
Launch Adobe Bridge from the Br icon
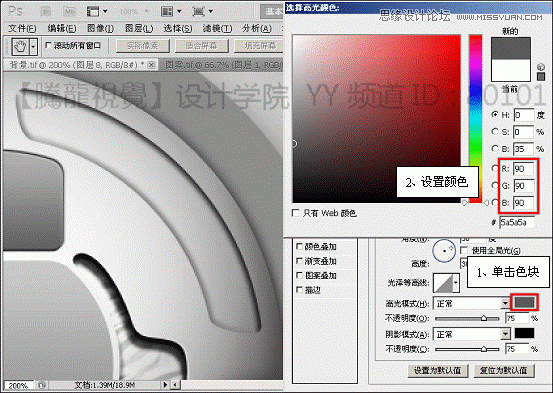coord(46,12)
